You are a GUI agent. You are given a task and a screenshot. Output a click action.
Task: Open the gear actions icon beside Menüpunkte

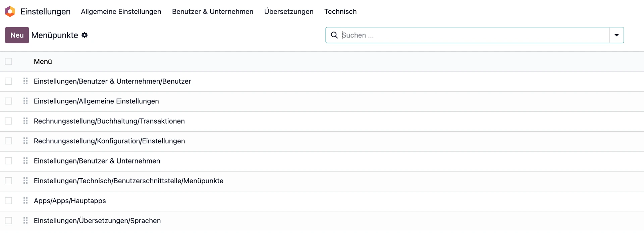click(85, 35)
